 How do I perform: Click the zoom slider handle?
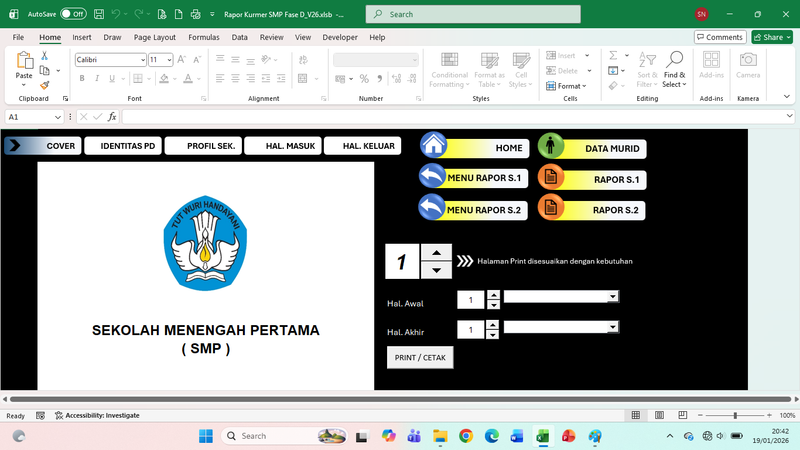click(735, 415)
